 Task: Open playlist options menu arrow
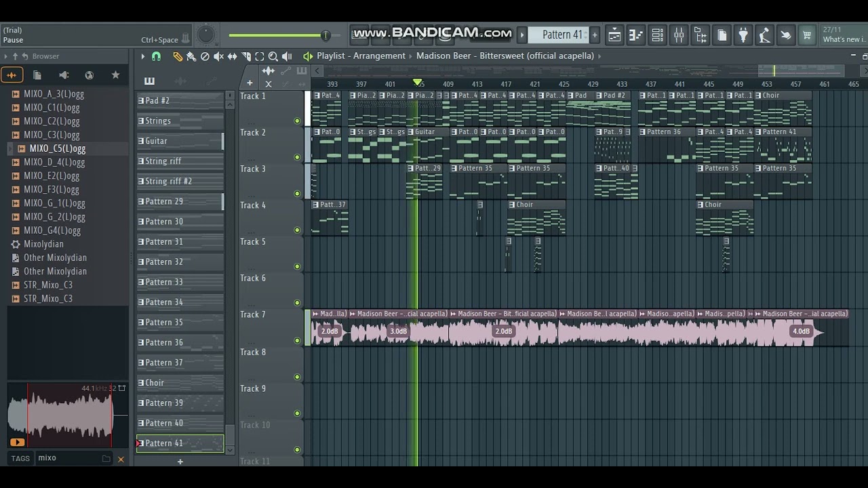click(142, 56)
